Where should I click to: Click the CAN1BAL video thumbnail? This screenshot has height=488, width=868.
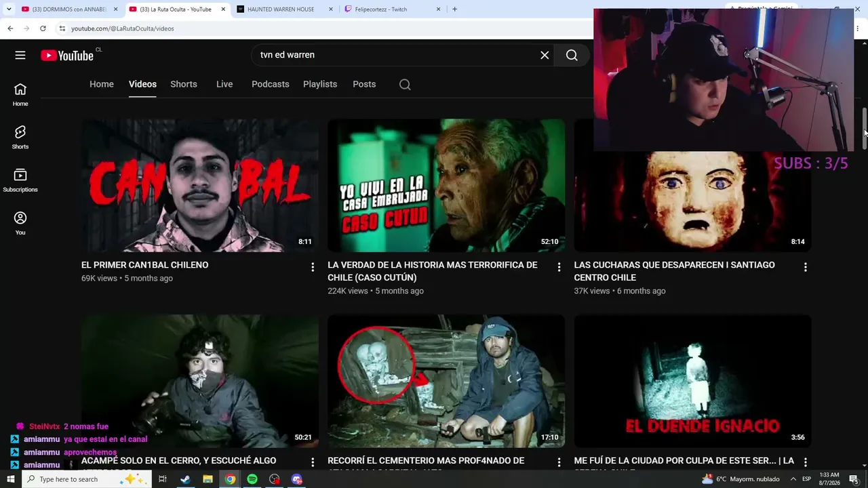[x=200, y=186]
